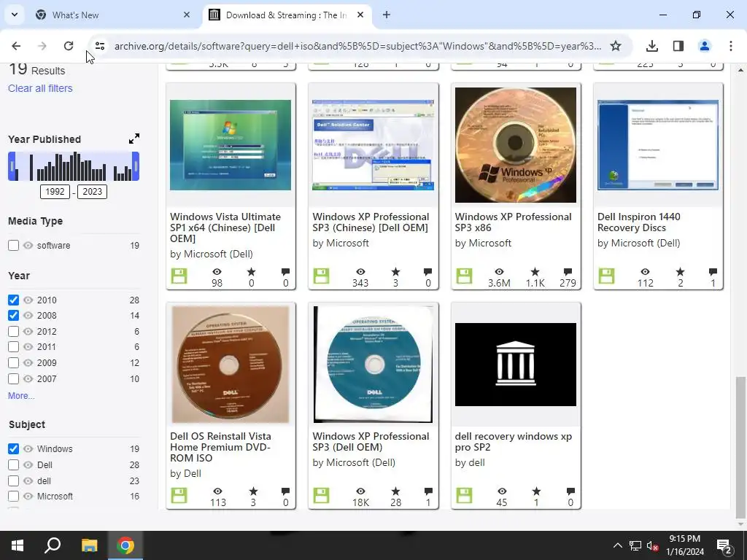Open notification center icon in taskbar
747x560 pixels.
[724, 545]
